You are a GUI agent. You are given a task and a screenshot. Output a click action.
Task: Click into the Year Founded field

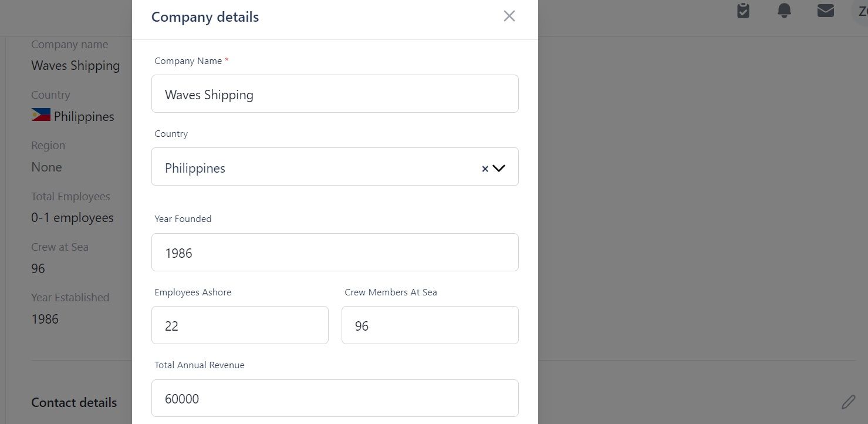(x=335, y=253)
